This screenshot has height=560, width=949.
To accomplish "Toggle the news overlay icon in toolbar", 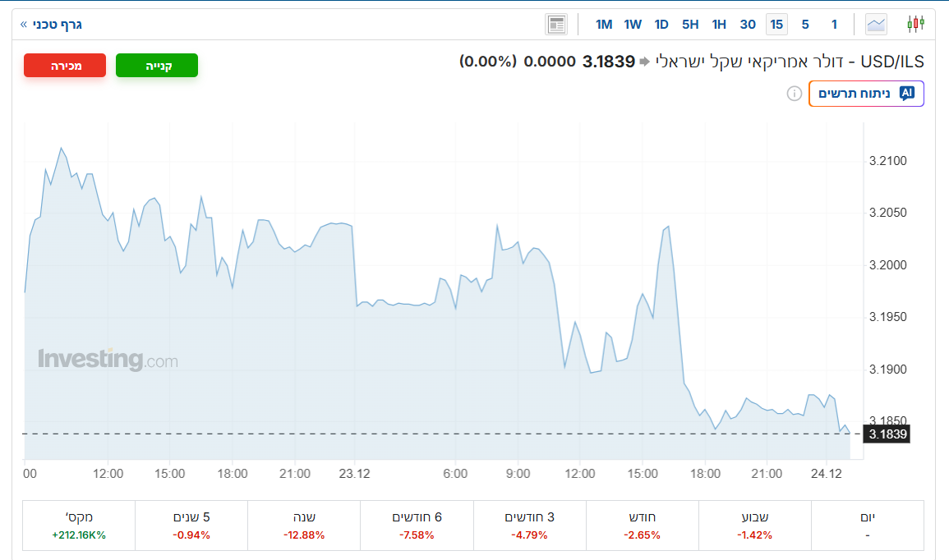I will tap(556, 24).
